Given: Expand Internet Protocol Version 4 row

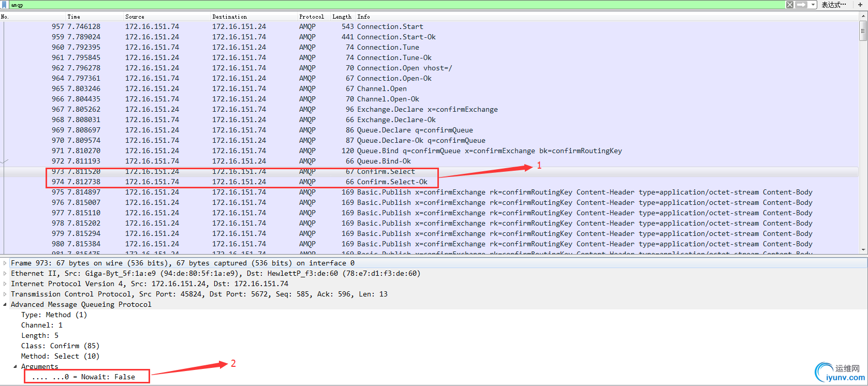Looking at the screenshot, I should tap(5, 284).
